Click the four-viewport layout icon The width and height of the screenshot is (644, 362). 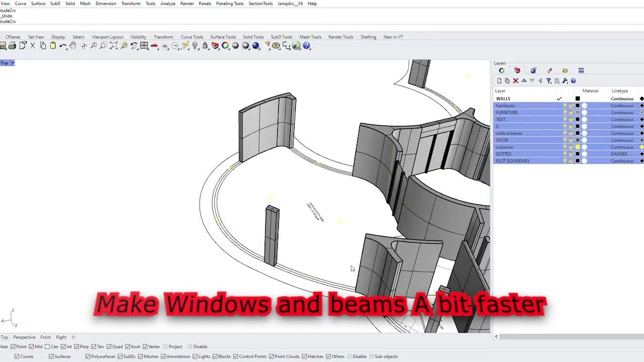point(144,45)
